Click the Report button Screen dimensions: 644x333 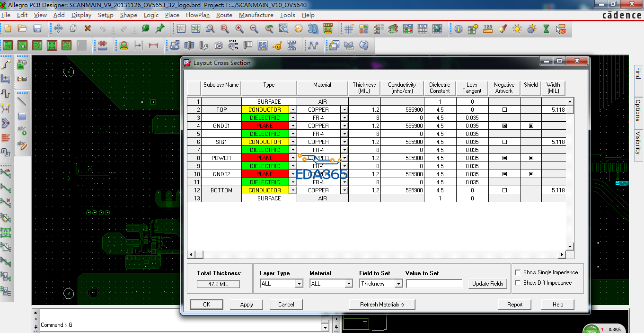[515, 305]
